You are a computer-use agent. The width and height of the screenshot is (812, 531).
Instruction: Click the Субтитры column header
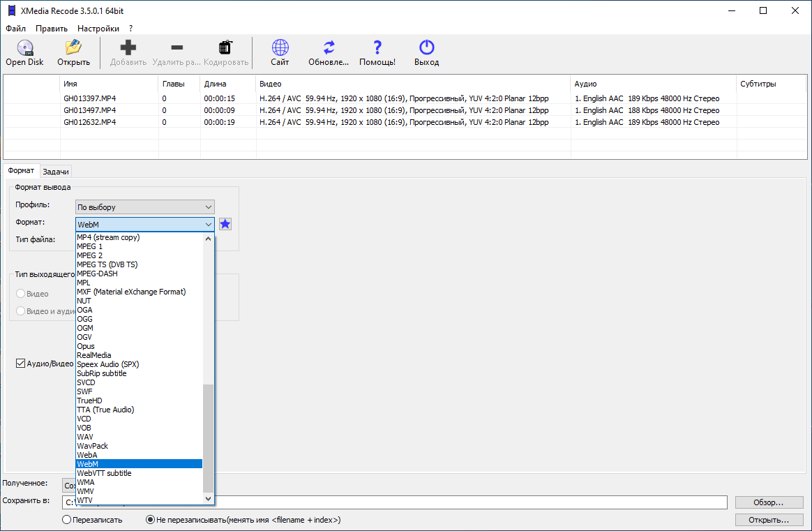click(x=772, y=84)
